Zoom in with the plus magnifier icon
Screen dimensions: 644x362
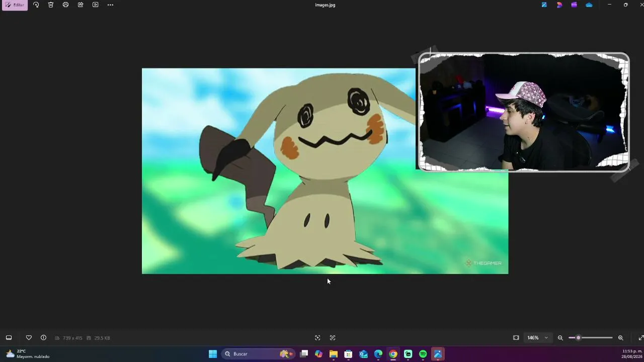(620, 338)
